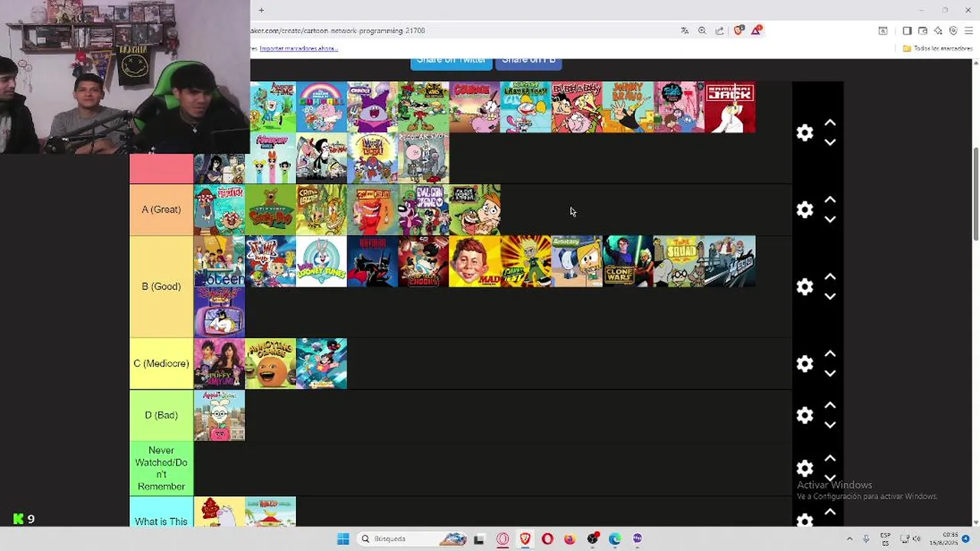Screen dimensions: 980x551
Task: Move the D (Bad) row down
Action: [830, 425]
